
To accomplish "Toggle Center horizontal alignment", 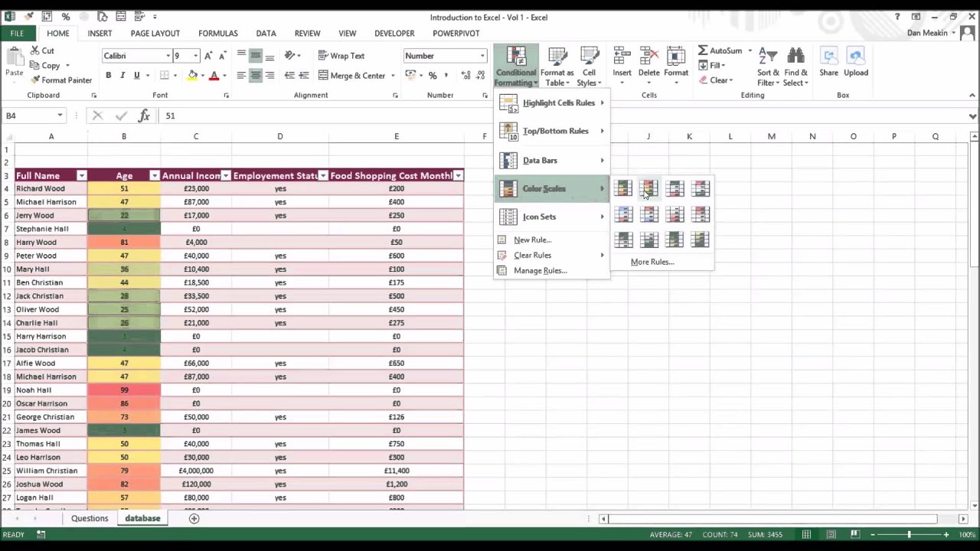I will click(x=256, y=76).
